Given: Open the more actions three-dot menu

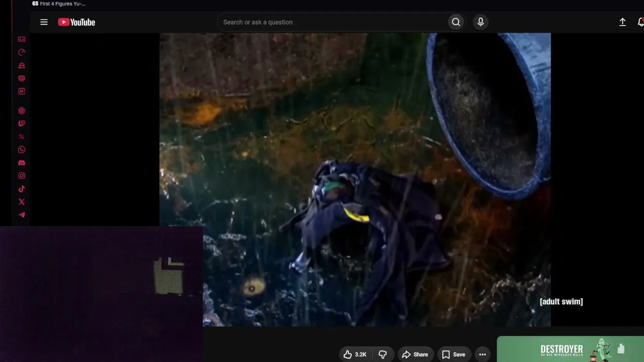Looking at the screenshot, I should pos(482,354).
